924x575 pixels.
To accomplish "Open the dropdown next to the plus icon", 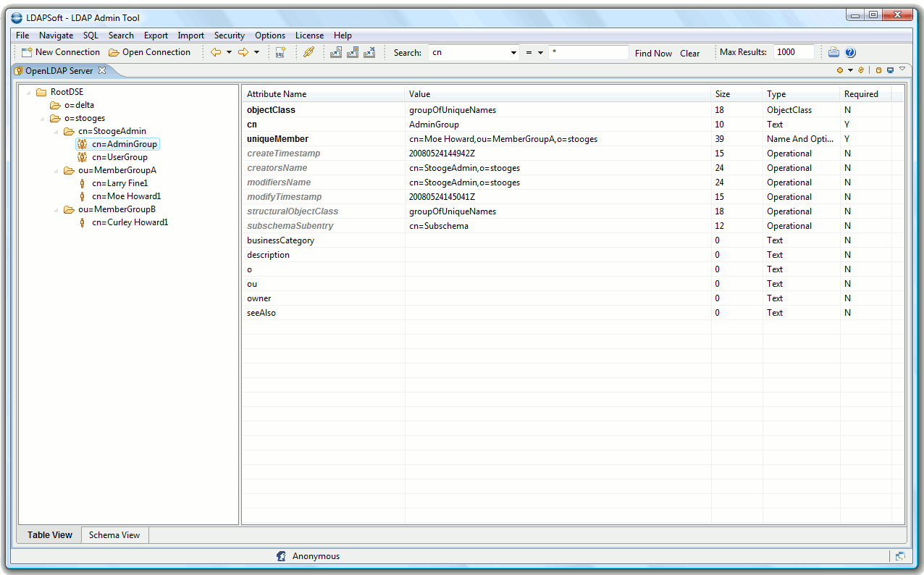I will (x=851, y=70).
